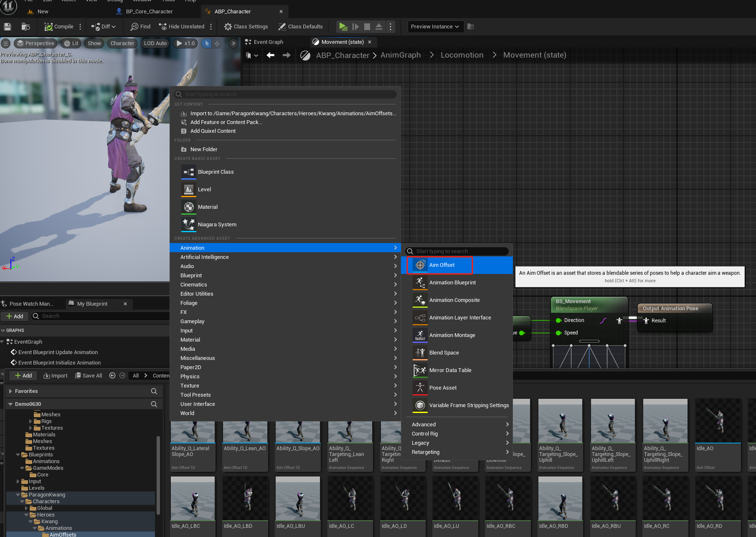The height and width of the screenshot is (537, 756).
Task: Select Mirror Data Table asset type
Action: [x=457, y=370]
